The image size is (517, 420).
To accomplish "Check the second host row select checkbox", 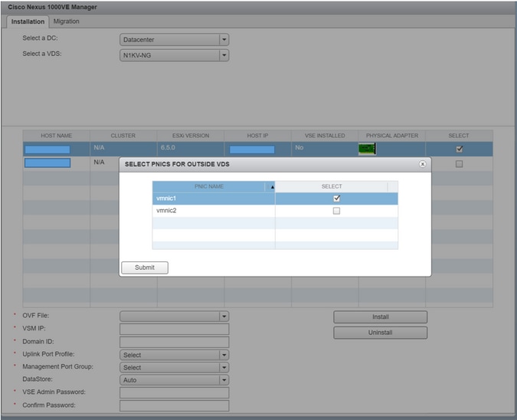I will pos(459,164).
